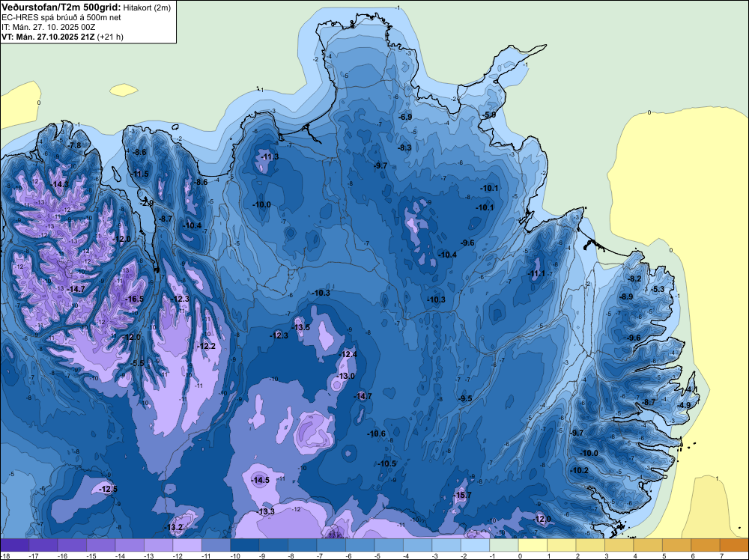Click the -7.8 temperature label
749x560 pixels.
pos(74,145)
